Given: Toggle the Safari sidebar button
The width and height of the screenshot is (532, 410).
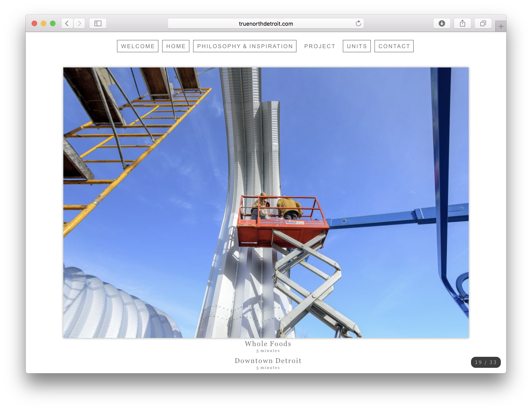Looking at the screenshot, I should [98, 23].
